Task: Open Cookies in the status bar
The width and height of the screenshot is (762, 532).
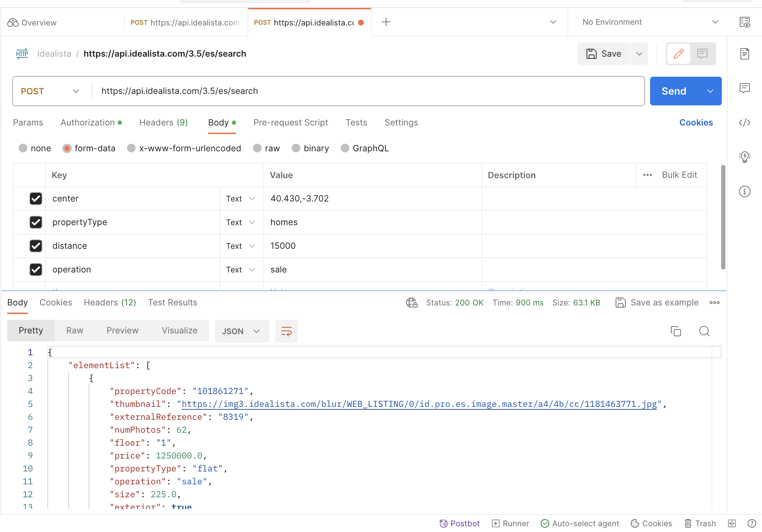Action: [x=651, y=523]
